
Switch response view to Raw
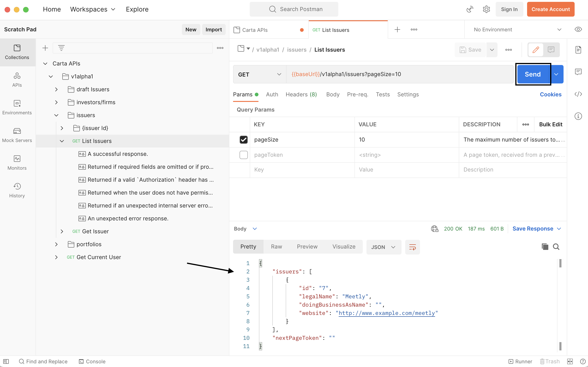click(276, 247)
